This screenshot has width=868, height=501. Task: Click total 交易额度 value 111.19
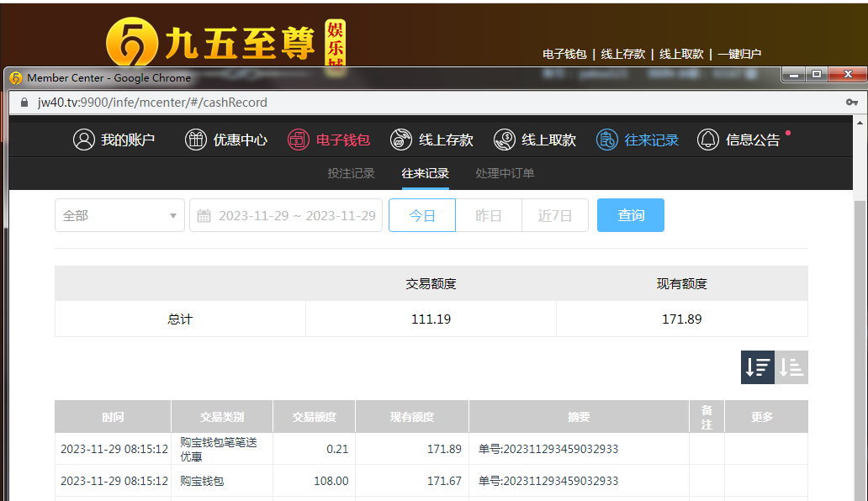(x=431, y=319)
